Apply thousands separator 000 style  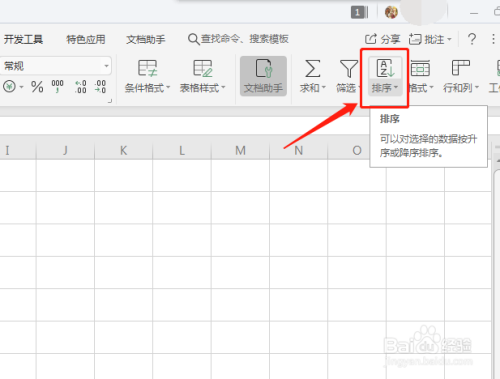click(x=57, y=86)
